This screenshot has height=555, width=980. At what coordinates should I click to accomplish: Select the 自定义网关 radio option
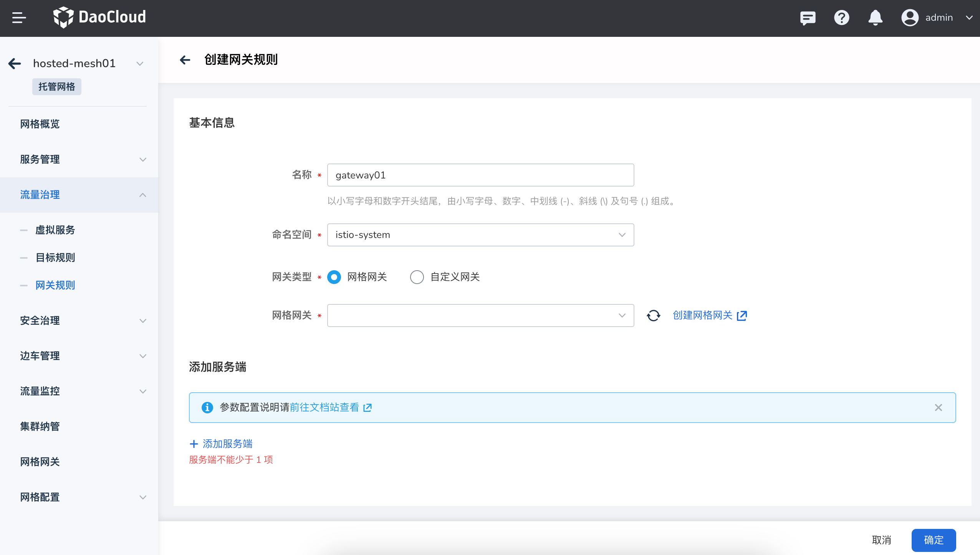tap(417, 277)
